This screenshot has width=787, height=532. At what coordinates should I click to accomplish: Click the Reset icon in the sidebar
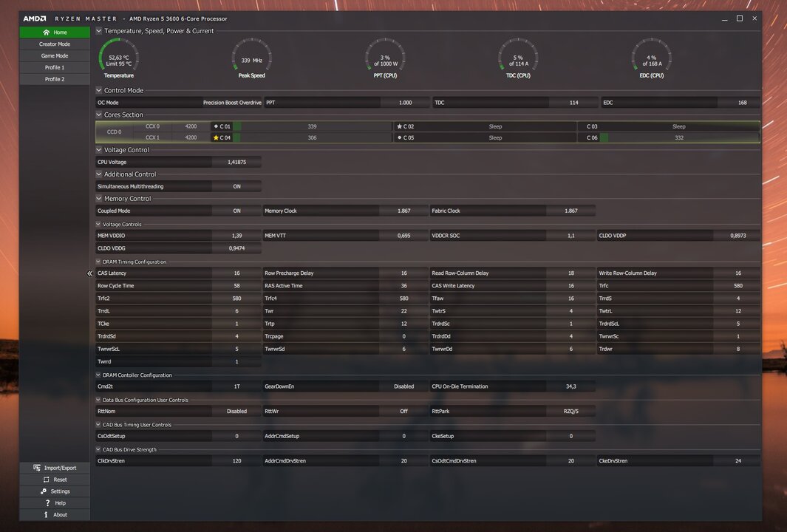coord(46,480)
